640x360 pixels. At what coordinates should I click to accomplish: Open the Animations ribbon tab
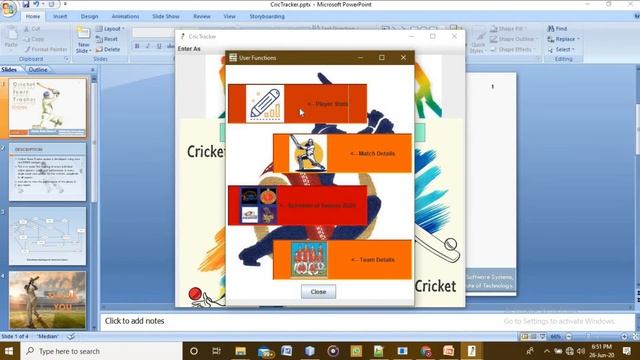pos(125,16)
